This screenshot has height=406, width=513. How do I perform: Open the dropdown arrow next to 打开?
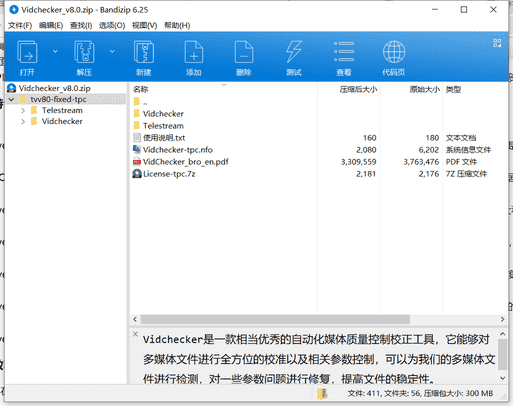(55, 51)
